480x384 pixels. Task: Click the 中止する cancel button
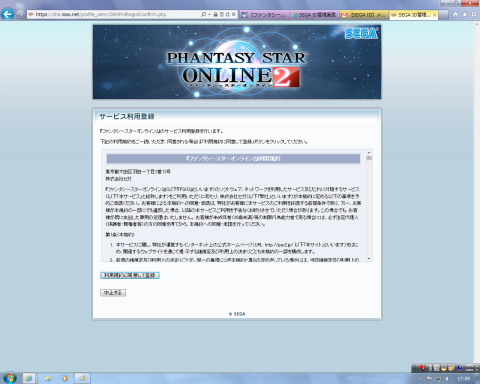tap(113, 293)
